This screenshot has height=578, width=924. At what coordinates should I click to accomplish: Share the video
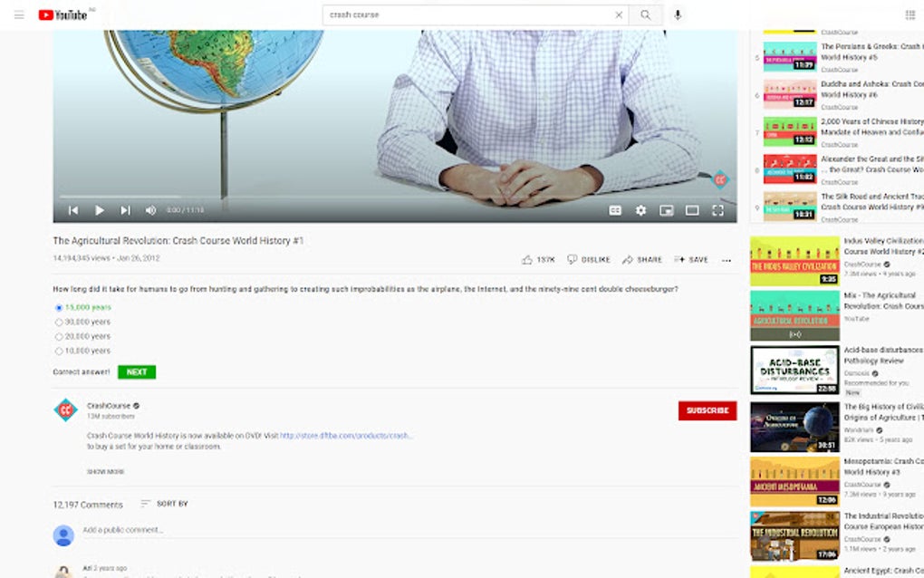pos(641,259)
